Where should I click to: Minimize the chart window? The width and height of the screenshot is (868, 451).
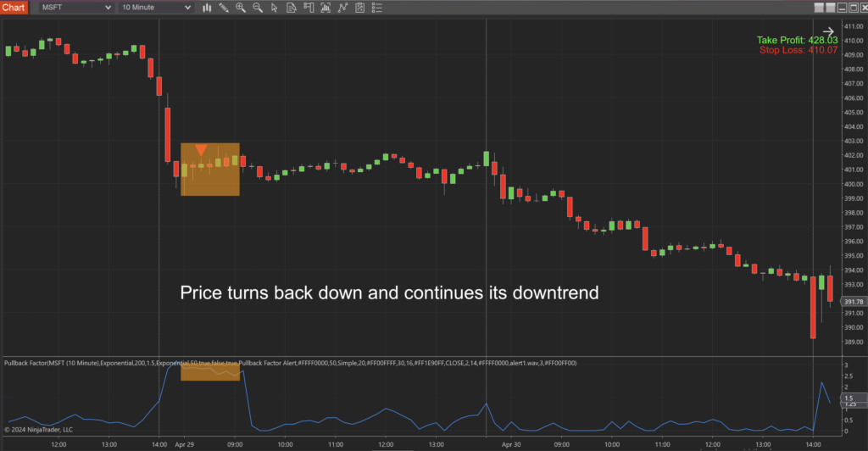843,7
